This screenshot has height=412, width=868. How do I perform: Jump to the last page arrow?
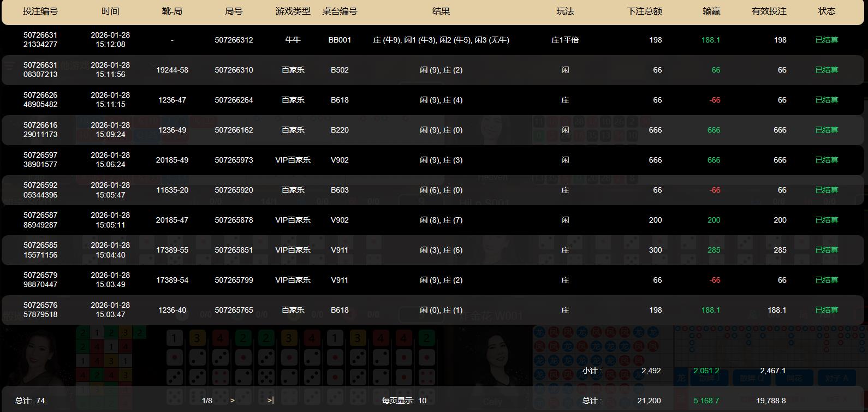coord(270,401)
